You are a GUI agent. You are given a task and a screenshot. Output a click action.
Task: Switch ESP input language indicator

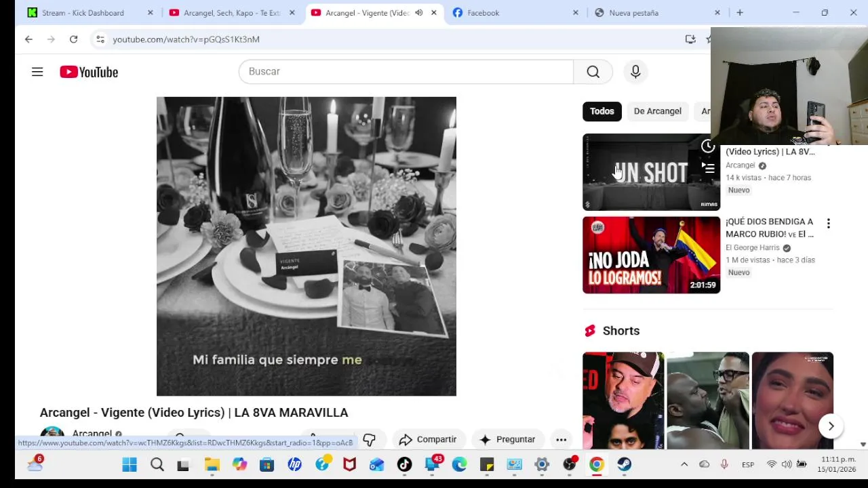click(748, 464)
